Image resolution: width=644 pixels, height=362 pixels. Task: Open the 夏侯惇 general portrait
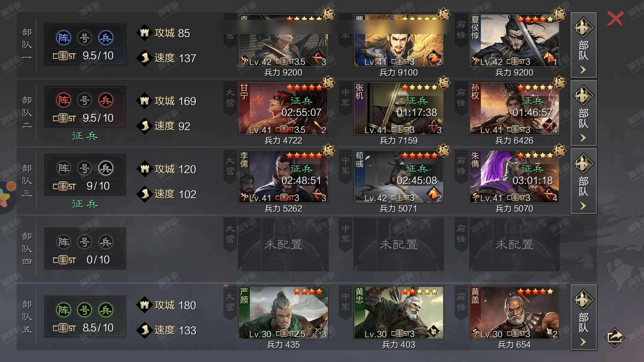(x=514, y=40)
